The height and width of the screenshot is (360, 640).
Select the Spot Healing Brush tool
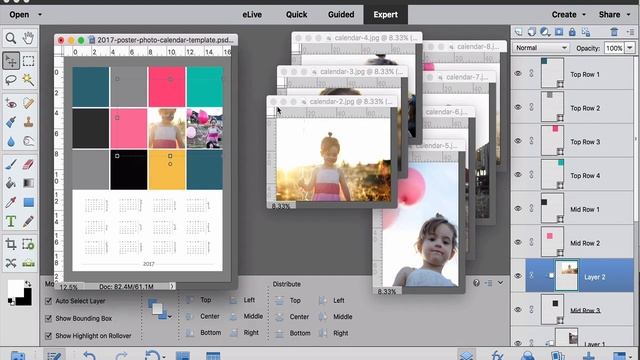pyautogui.click(x=28, y=103)
